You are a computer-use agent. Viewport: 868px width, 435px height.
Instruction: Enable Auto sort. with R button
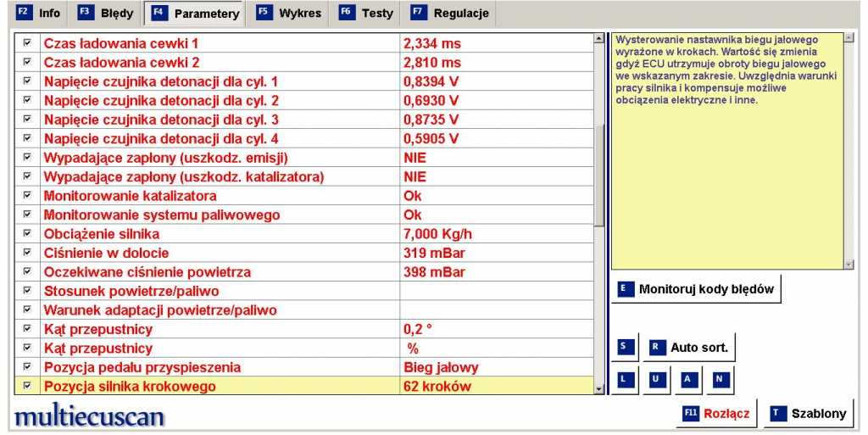[x=688, y=347]
